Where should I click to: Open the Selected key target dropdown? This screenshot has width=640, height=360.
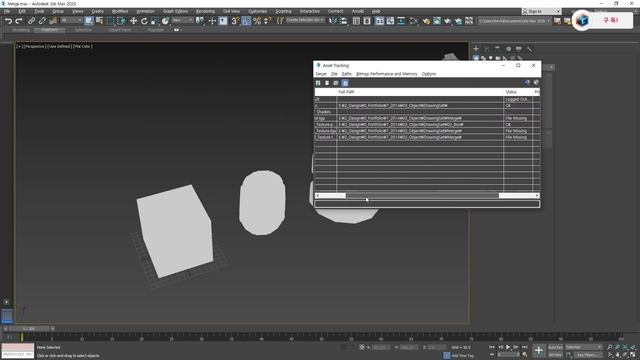pos(583,347)
